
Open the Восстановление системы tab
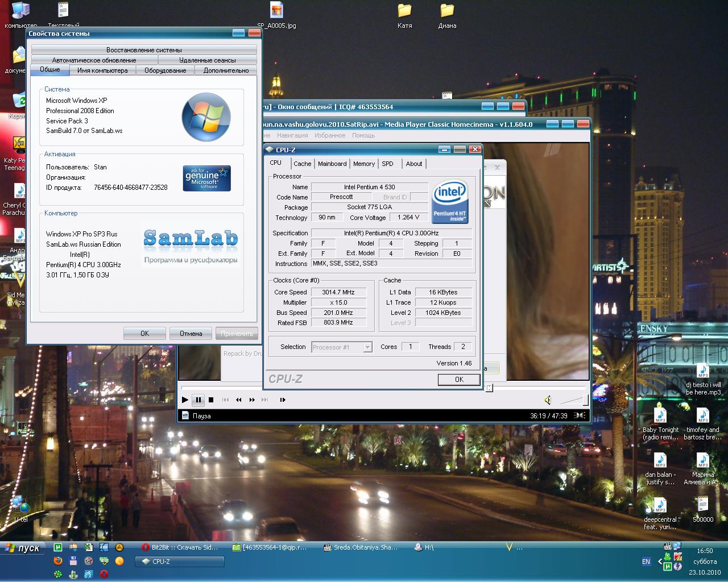(144, 50)
